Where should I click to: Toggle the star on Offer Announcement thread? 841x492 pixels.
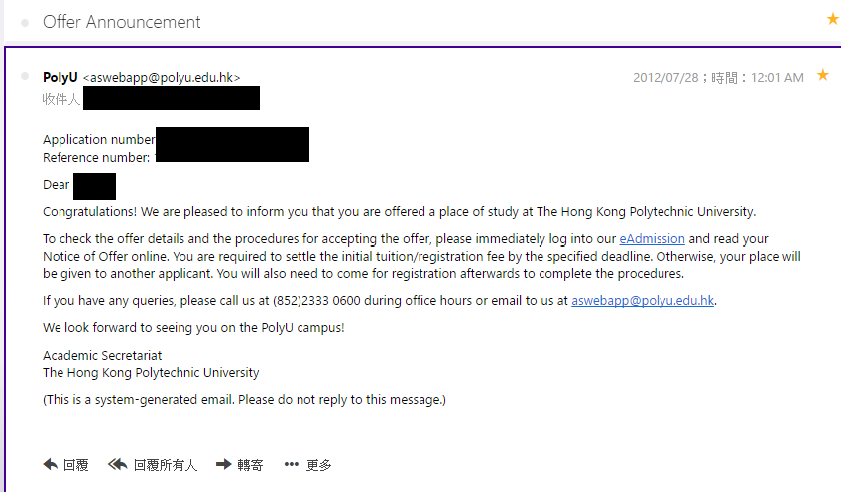click(833, 19)
